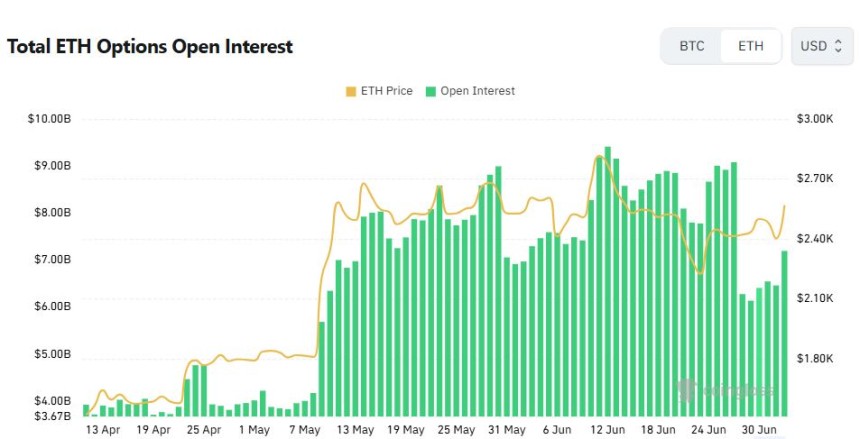Click the yellow ETH Price legend swatch
860x439 pixels.
coord(351,91)
